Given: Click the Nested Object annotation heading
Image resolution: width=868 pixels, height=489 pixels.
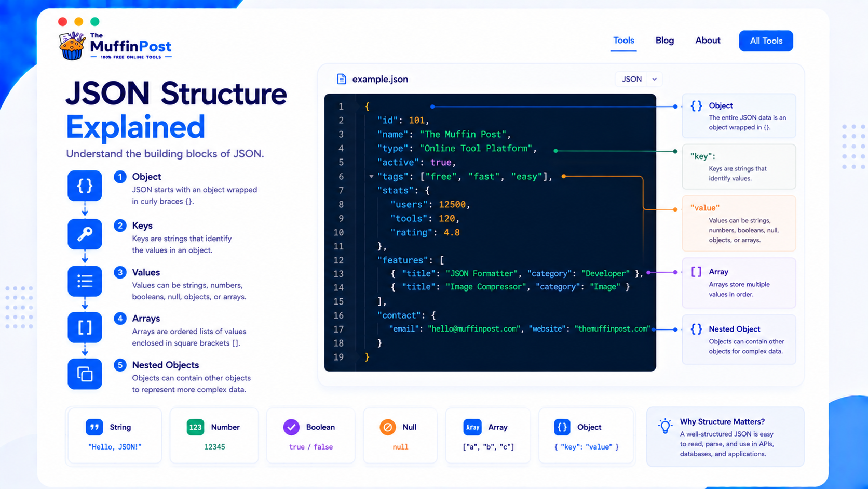Looking at the screenshot, I should [x=734, y=329].
